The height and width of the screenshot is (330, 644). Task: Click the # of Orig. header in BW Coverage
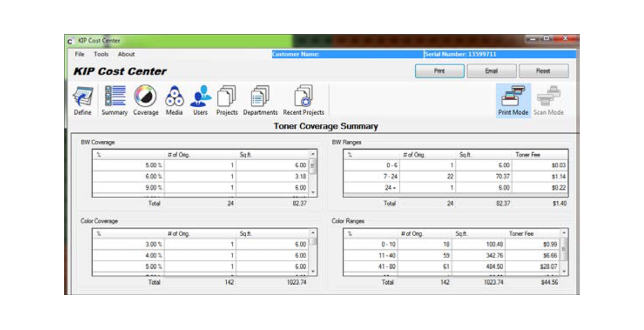pyautogui.click(x=178, y=155)
